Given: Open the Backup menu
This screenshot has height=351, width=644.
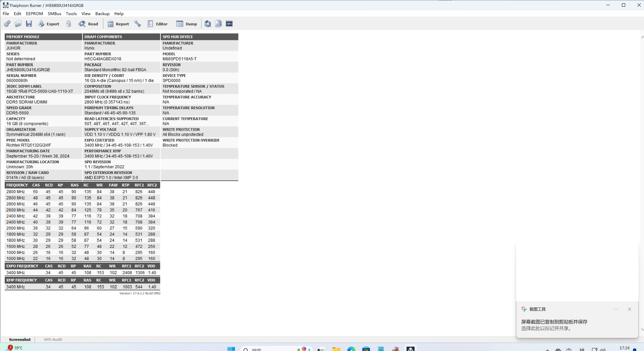Looking at the screenshot, I should pyautogui.click(x=102, y=14).
